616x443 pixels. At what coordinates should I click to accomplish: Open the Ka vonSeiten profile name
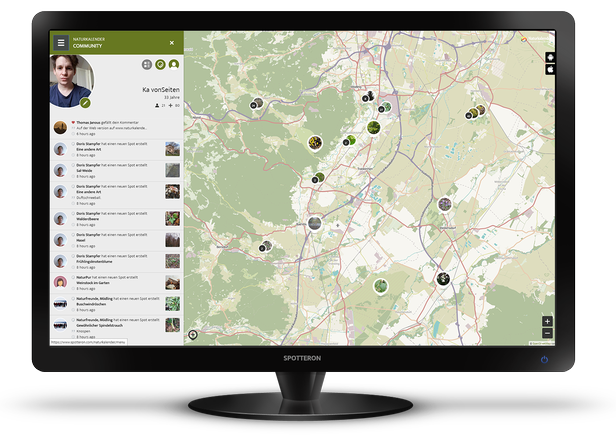point(161,90)
